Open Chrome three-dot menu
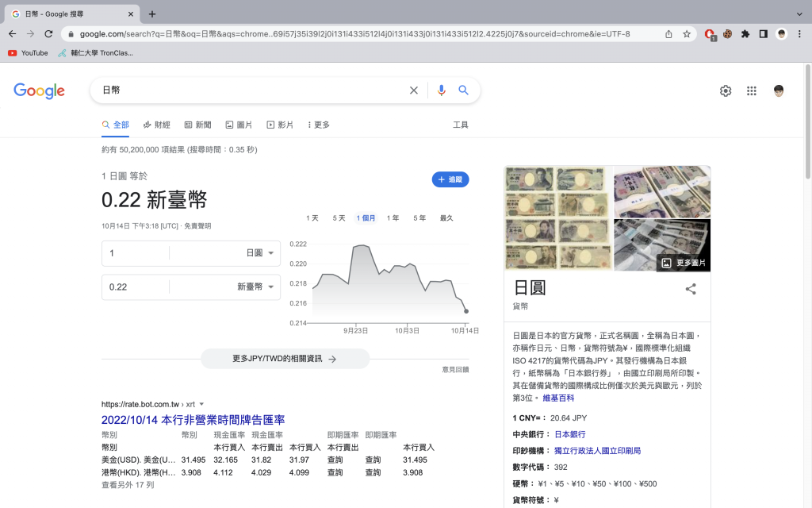The height and width of the screenshot is (508, 812). 799,33
